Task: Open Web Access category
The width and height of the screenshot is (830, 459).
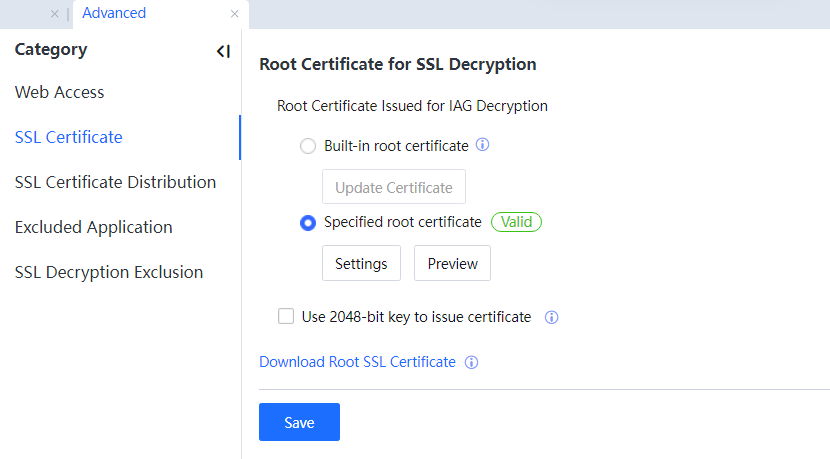Action: [60, 92]
